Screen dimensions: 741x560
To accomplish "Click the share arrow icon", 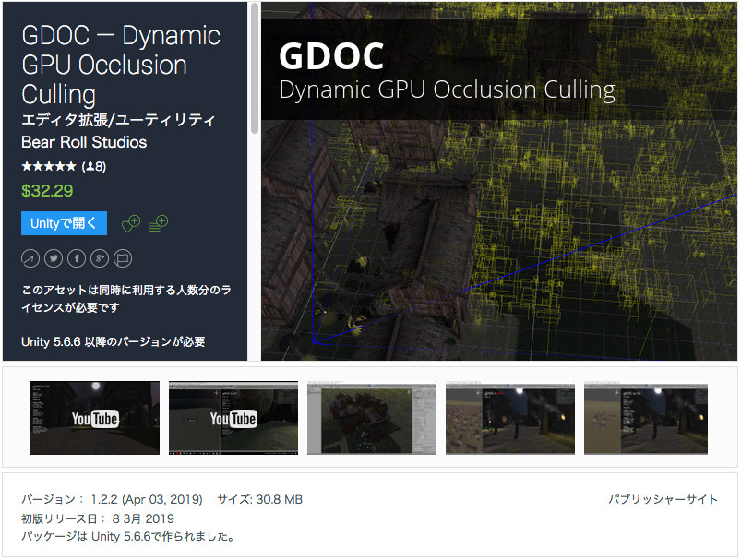I will click(30, 258).
